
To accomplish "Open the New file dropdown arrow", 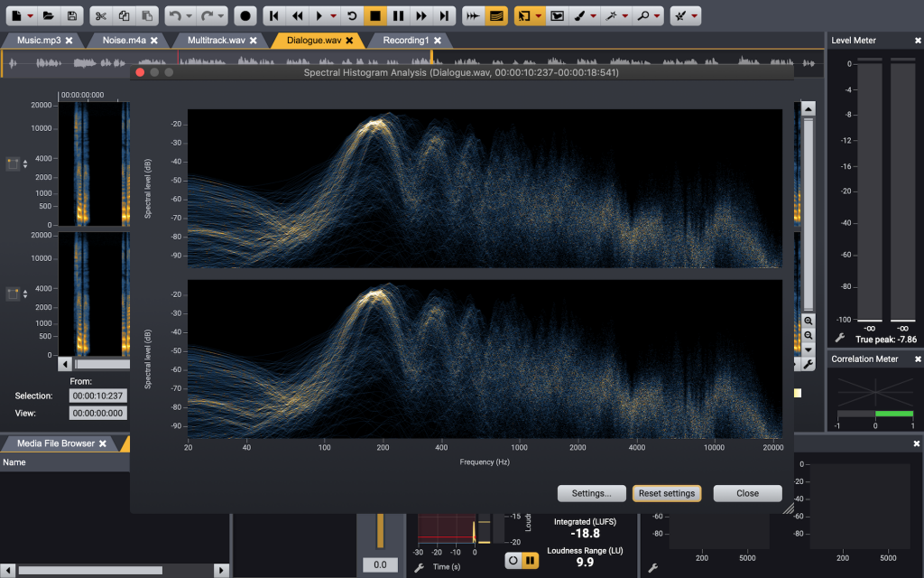I will (30, 16).
